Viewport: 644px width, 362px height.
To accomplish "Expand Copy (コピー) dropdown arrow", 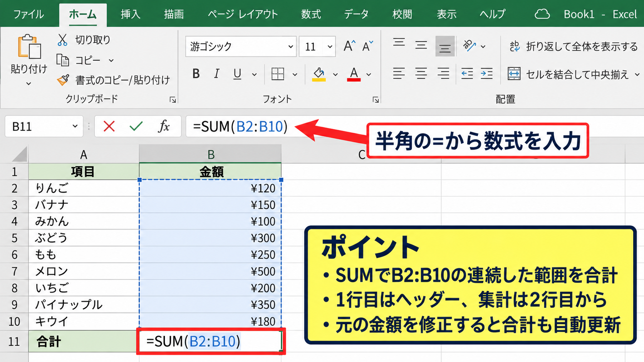I will point(111,60).
